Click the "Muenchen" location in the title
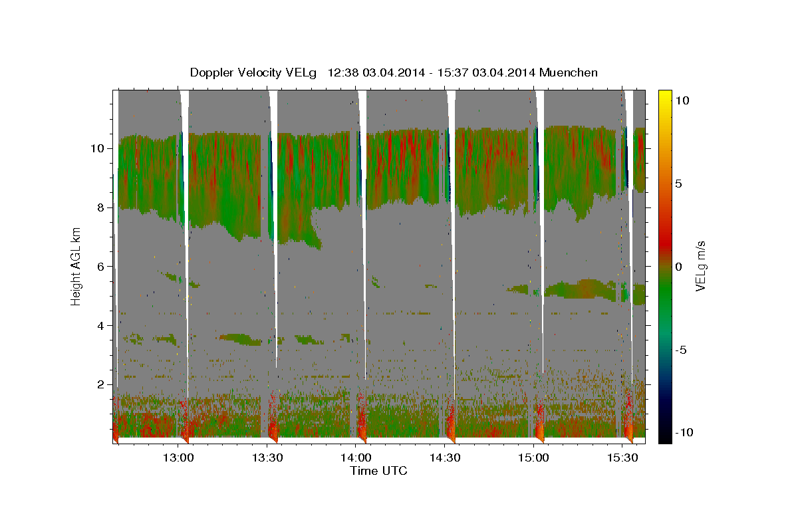Image resolution: width=798 pixels, height=532 pixels. click(569, 72)
